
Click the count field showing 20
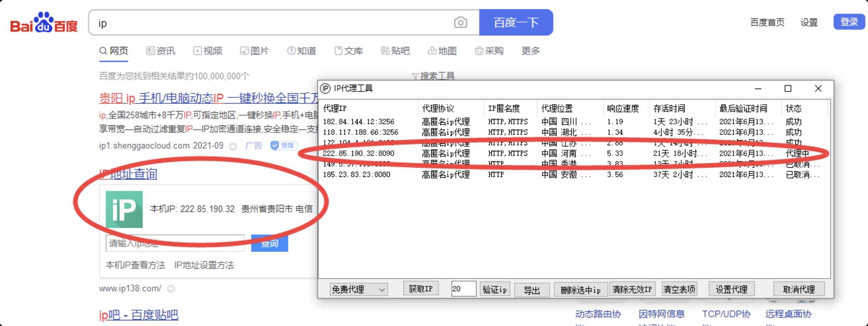[464, 289]
